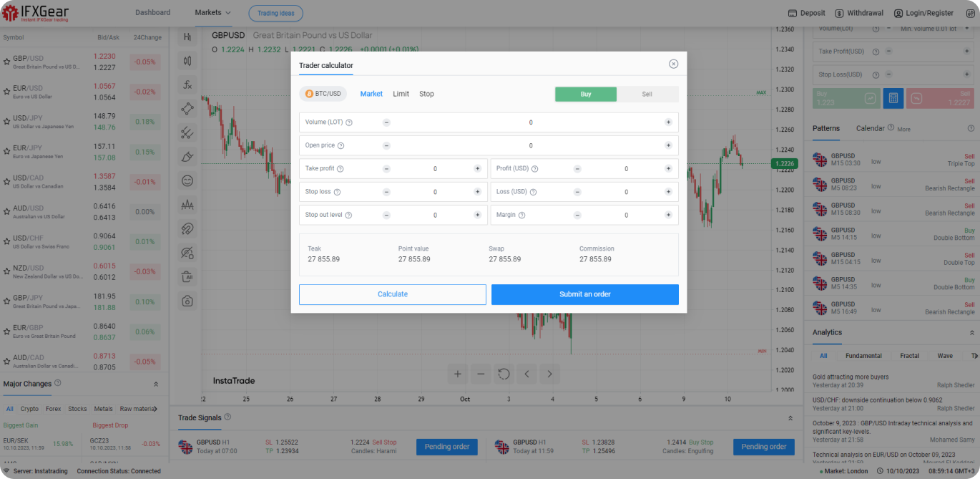
Task: Select the Buy toggle option
Action: pos(585,94)
